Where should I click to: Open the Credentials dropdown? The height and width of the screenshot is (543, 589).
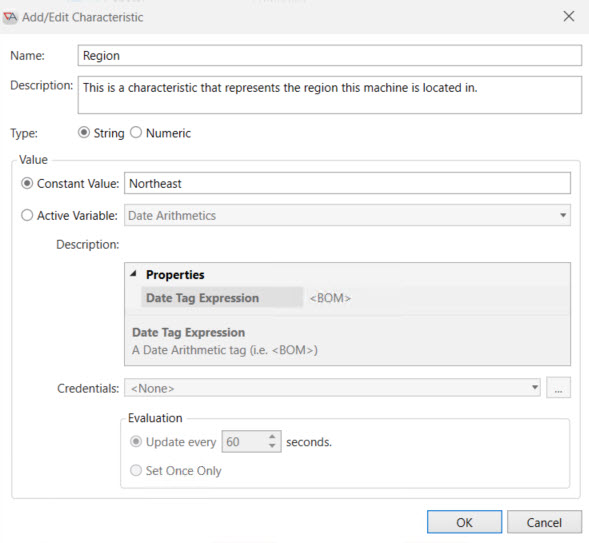pos(332,388)
